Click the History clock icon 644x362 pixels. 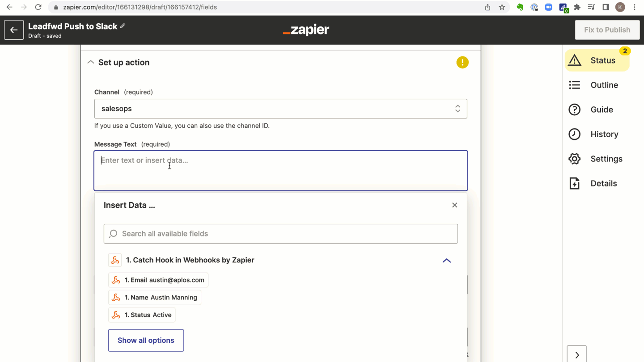(575, 134)
